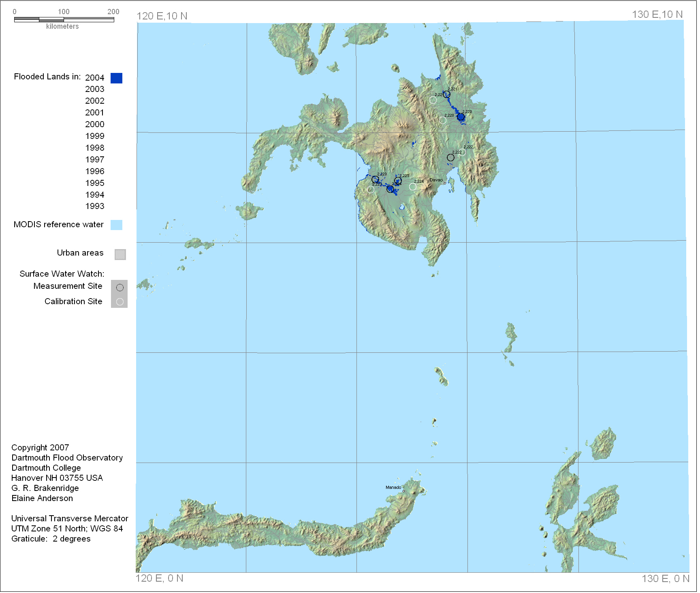The image size is (700, 593).
Task: Click the kilometers scale bar
Action: [x=64, y=20]
